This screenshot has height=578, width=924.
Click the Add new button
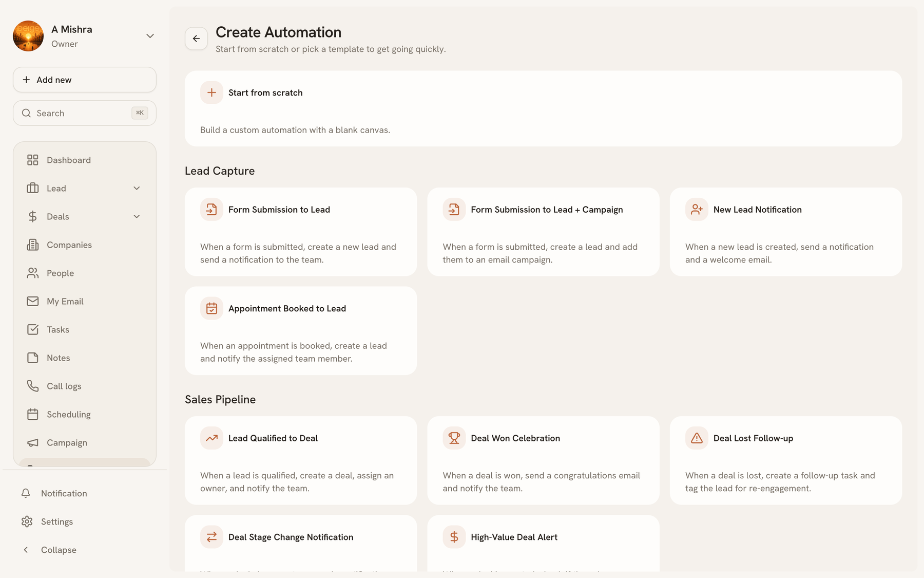click(85, 80)
